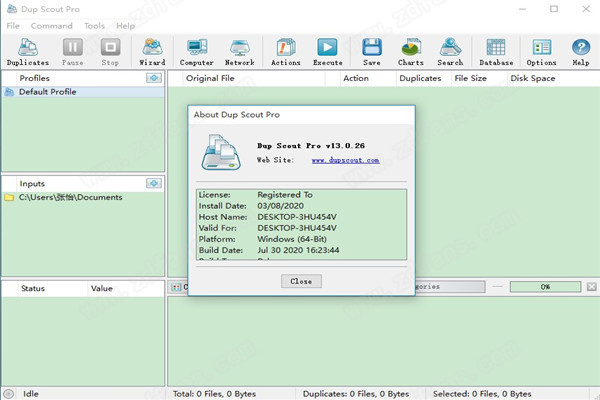This screenshot has height=400, width=600.
Task: Sort by the File Size column header
Action: tap(470, 78)
